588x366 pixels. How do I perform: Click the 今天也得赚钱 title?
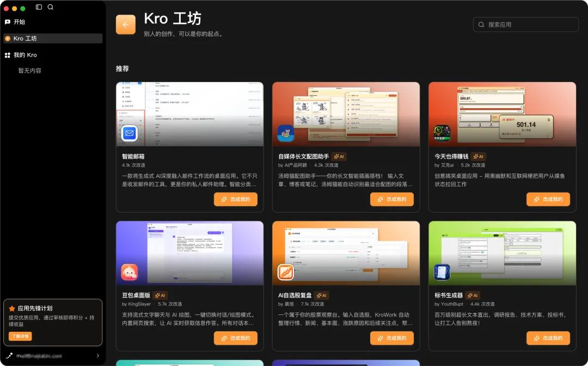pyautogui.click(x=451, y=157)
